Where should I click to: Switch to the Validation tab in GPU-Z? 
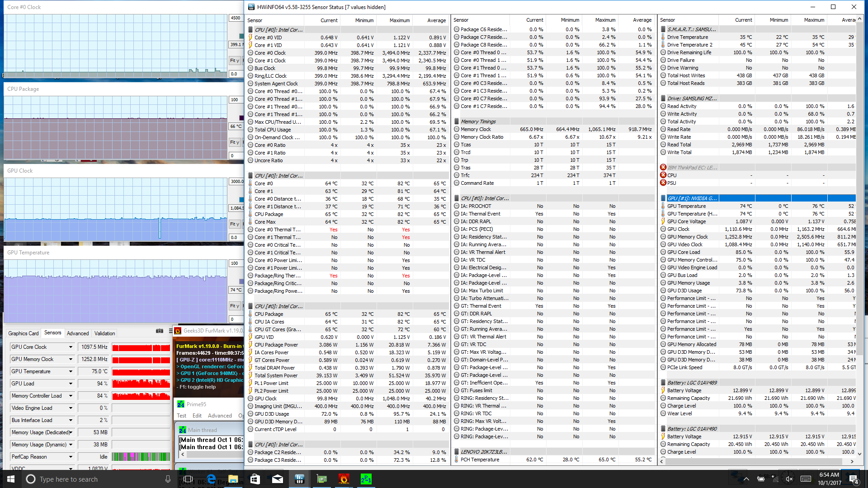[104, 333]
